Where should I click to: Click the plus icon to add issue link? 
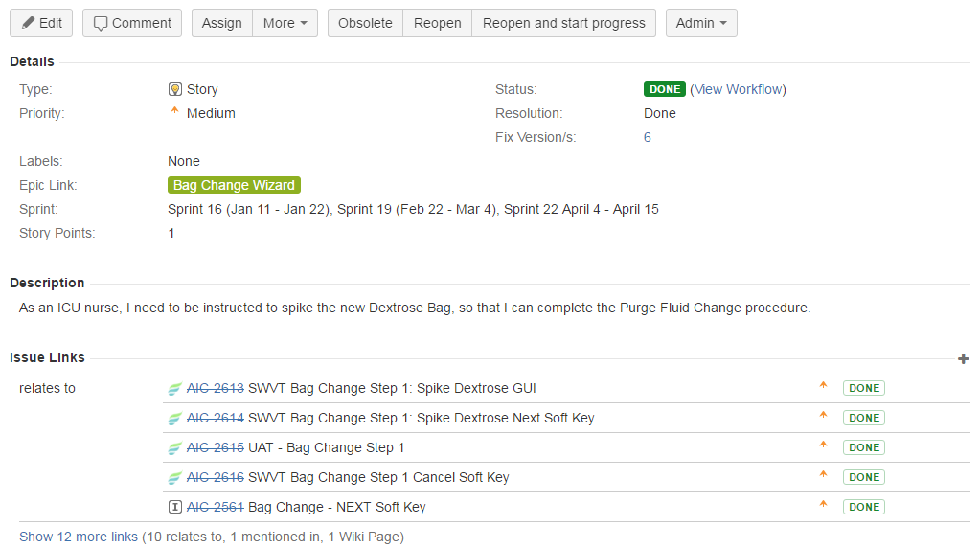[963, 358]
